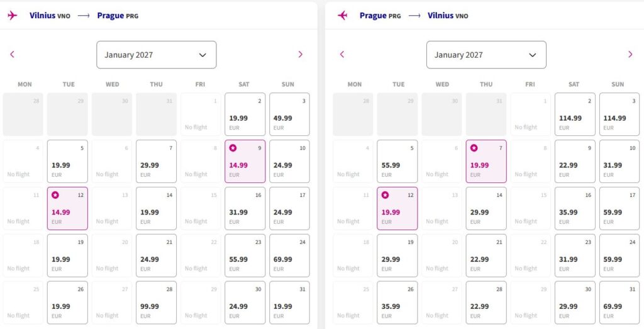
Task: Pick outbound January 28 fare 99.99 EUR
Action: pyautogui.click(x=156, y=303)
